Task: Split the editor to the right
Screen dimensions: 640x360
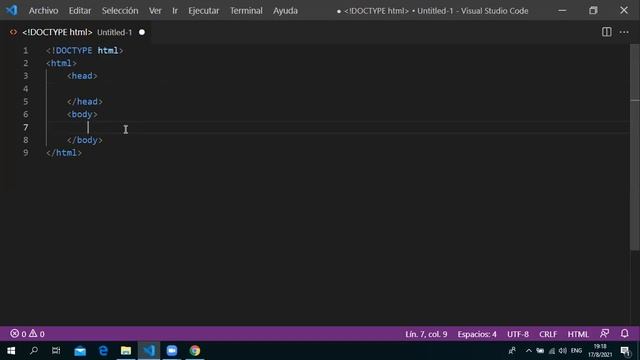Action: pos(607,32)
